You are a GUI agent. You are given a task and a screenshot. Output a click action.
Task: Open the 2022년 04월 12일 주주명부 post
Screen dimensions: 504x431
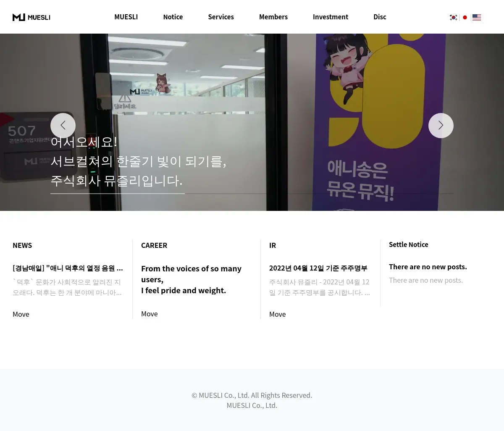point(318,268)
